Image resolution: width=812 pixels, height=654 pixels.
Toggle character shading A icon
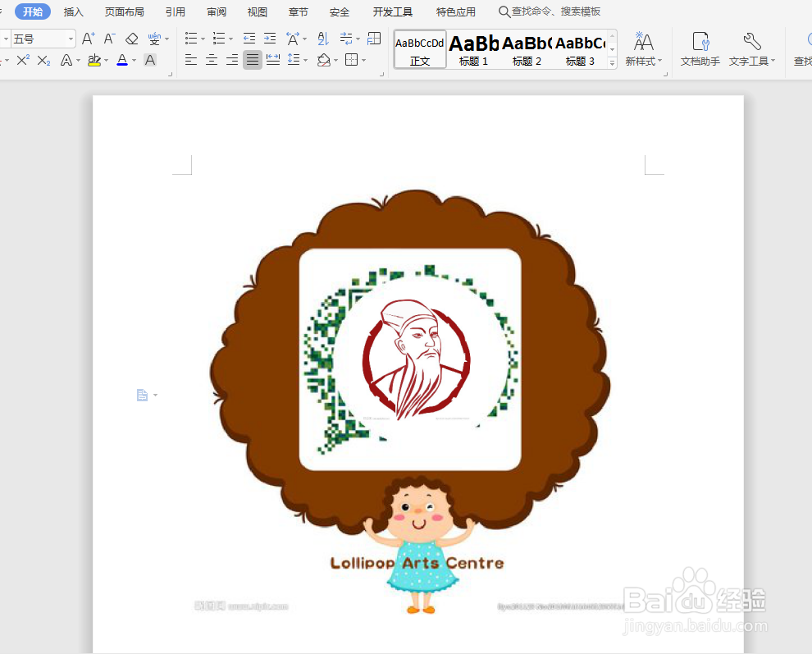click(150, 60)
